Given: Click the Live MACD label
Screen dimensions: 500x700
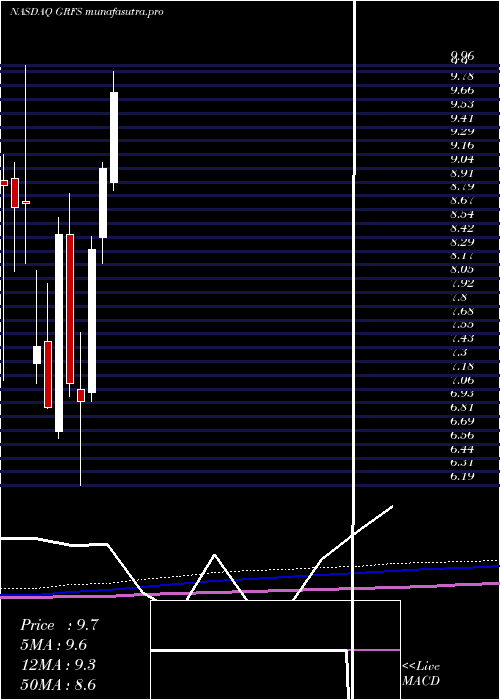Looking at the screenshot, I should [421, 674].
